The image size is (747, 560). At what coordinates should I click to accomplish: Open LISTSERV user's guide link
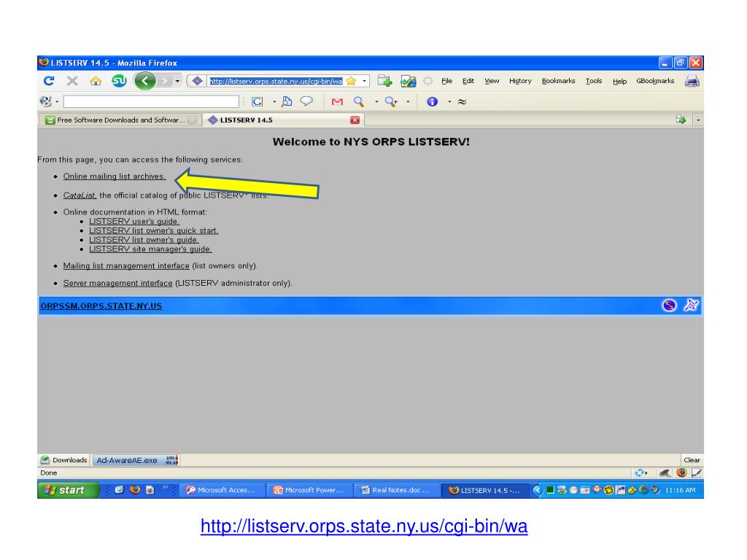tap(134, 222)
